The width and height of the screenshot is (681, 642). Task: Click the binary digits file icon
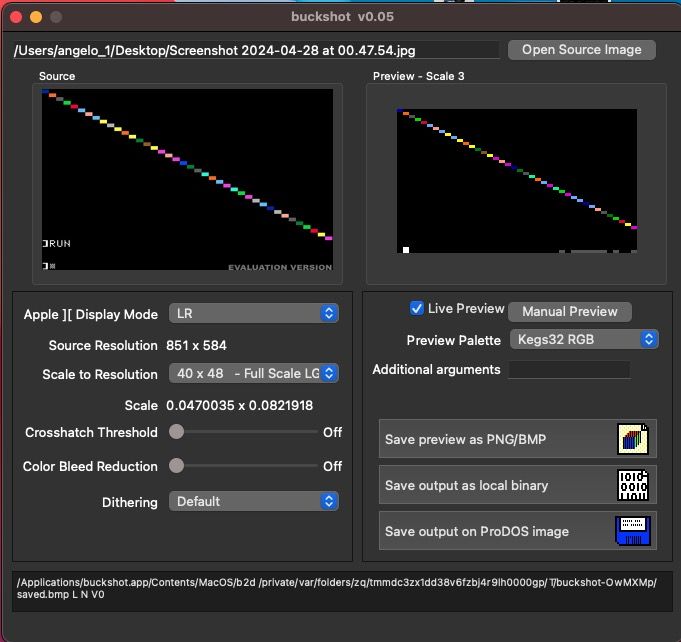pos(633,485)
